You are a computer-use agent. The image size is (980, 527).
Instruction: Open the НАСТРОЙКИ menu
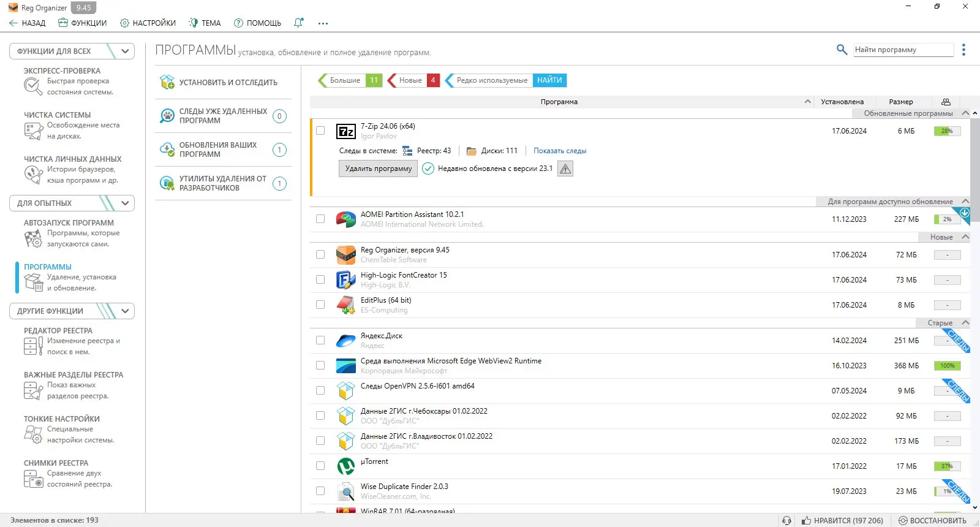pos(148,23)
